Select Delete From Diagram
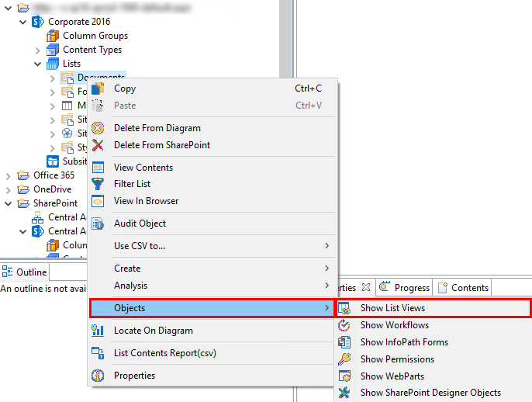This screenshot has width=532, height=402. [x=212, y=128]
